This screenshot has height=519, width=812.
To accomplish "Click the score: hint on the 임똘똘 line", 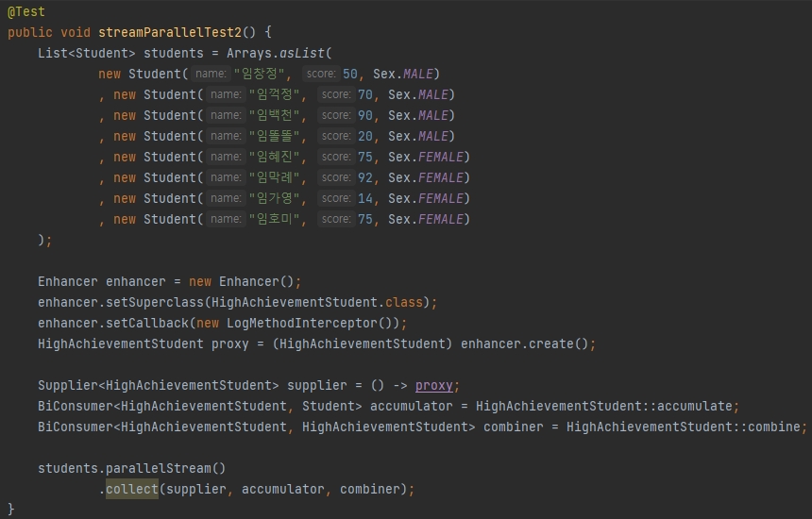I will [336, 136].
